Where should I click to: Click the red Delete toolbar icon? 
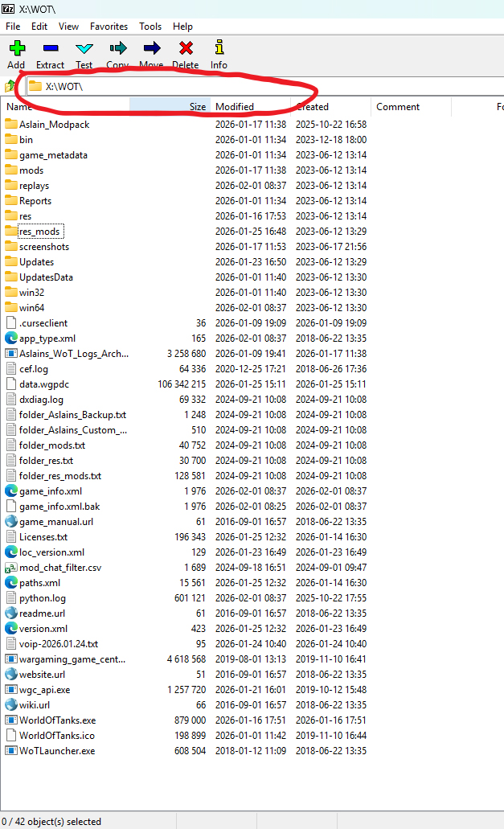185,49
